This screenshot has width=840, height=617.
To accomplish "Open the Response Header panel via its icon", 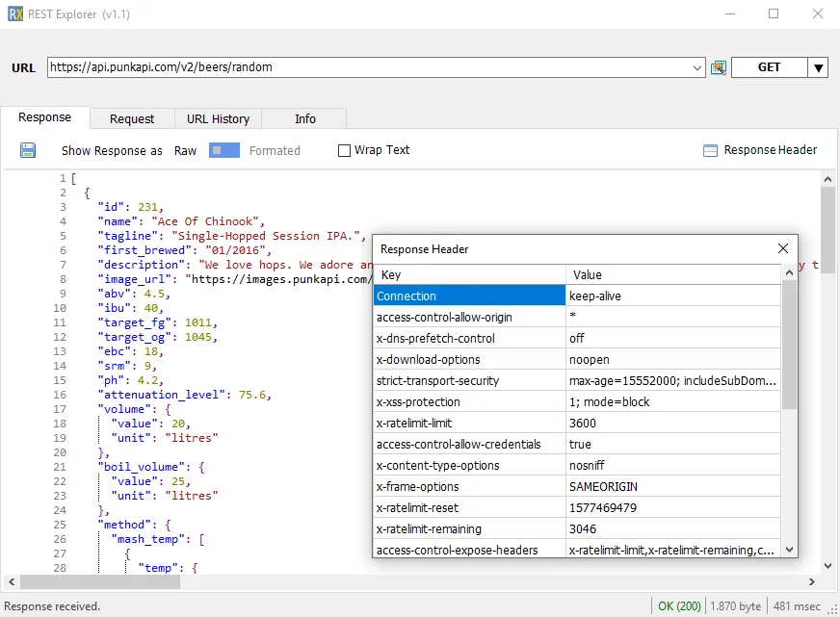I will click(709, 149).
